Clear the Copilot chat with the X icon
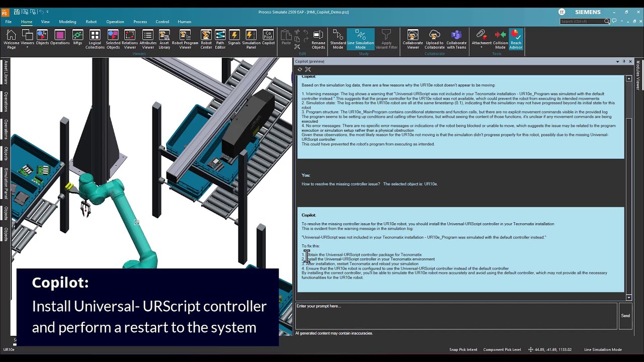This screenshot has height=362, width=644. [308, 69]
